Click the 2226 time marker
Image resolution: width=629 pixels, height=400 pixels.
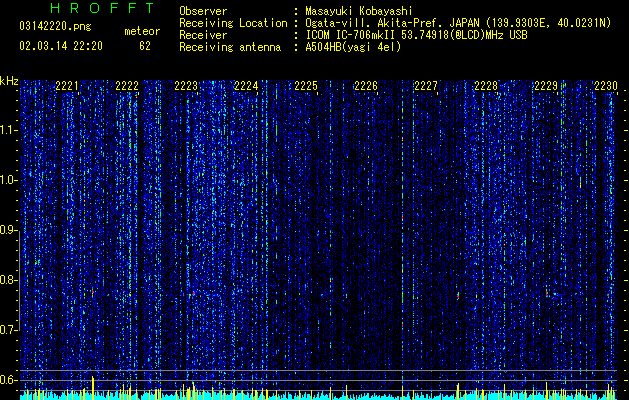(x=366, y=86)
